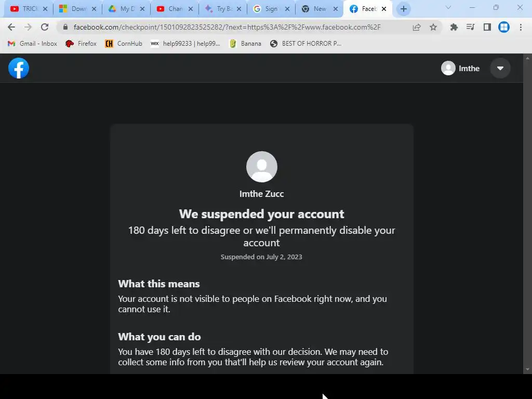Viewport: 532px width, 399px height.
Task: Open the account dropdown arrow menu
Action: pos(500,68)
